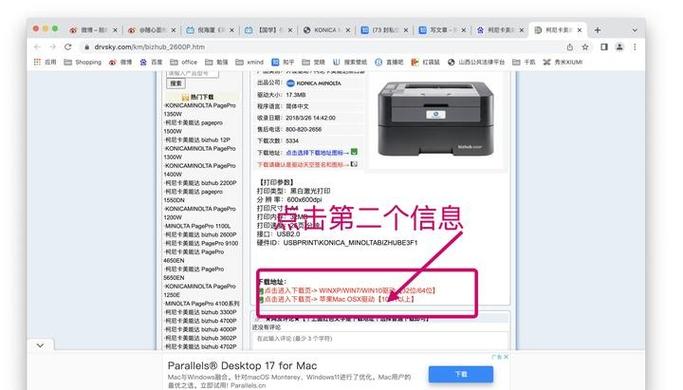Click the KONICA MINOLTA company logo
The image size is (683, 390).
pyautogui.click(x=314, y=83)
